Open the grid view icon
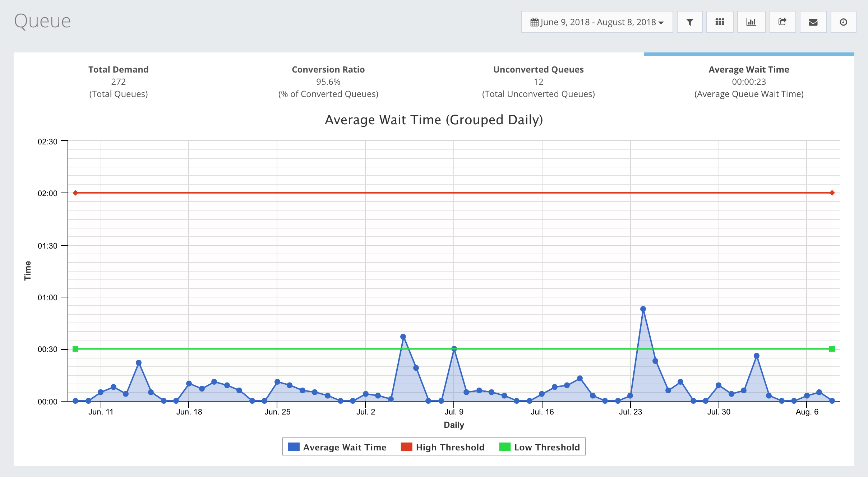868x477 pixels. tap(720, 22)
